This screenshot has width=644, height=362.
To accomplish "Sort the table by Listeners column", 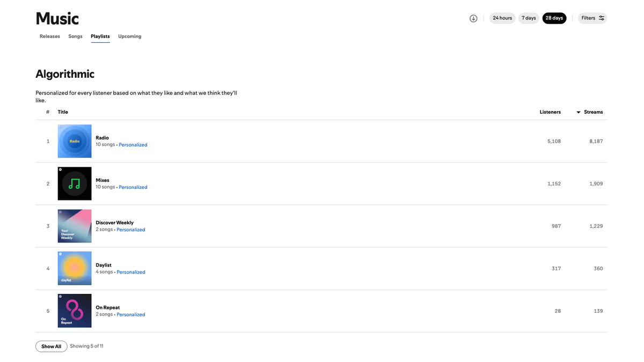I will coord(550,112).
